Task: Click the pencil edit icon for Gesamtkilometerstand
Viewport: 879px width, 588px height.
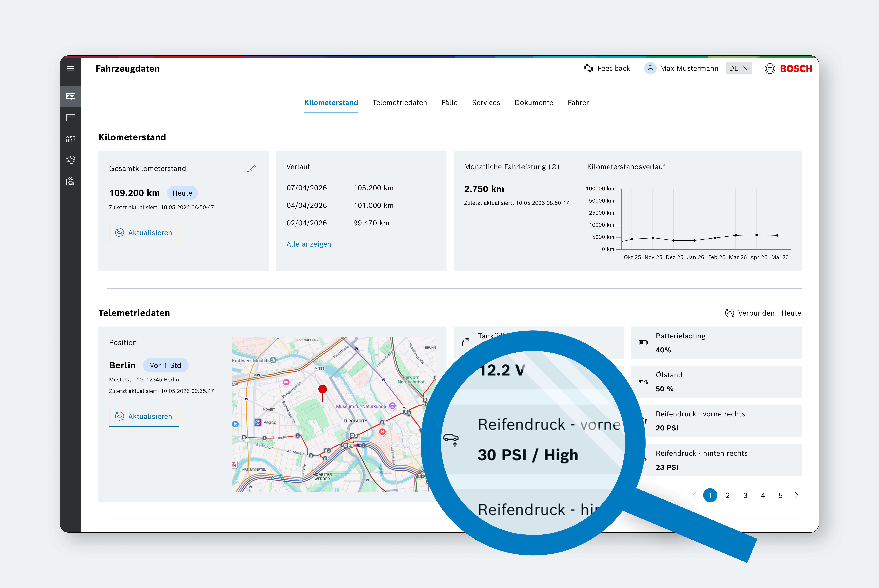Action: click(252, 168)
